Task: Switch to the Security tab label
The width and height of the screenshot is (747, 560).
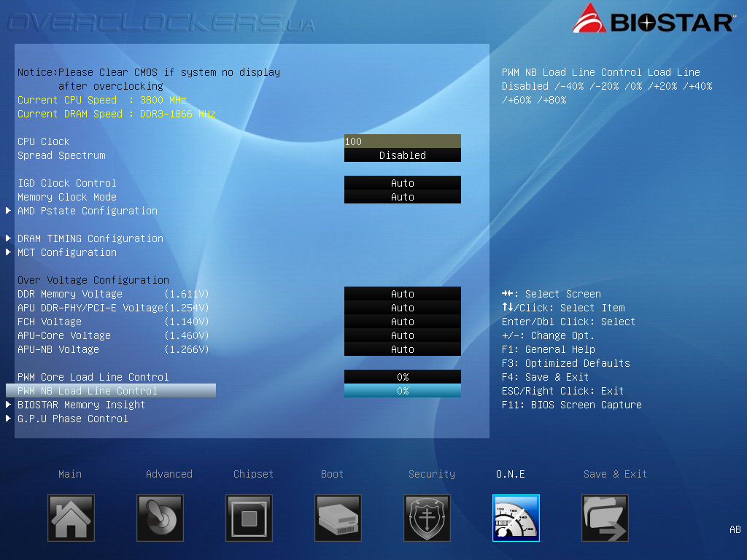Action: coord(432,474)
